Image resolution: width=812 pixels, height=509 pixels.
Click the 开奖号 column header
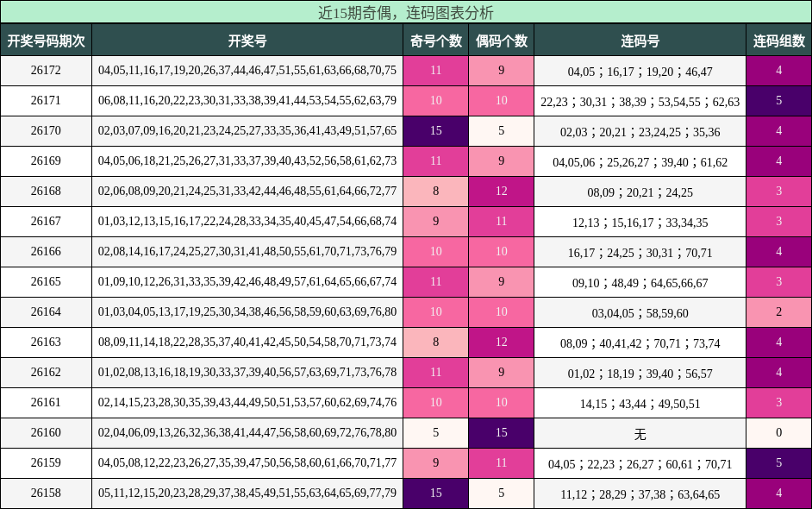pyautogui.click(x=247, y=41)
